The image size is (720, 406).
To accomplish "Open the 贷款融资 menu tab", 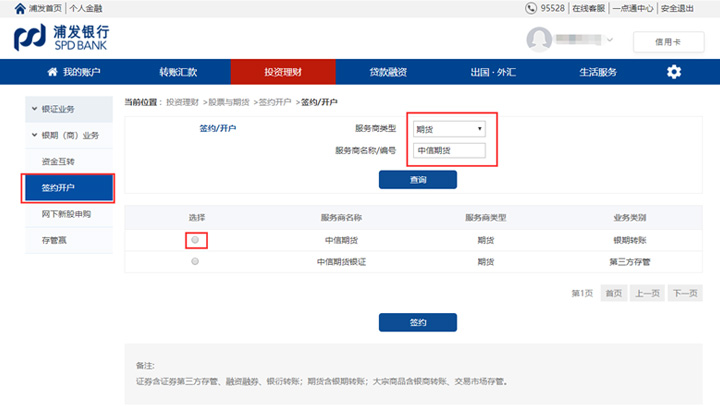I will coord(389,72).
